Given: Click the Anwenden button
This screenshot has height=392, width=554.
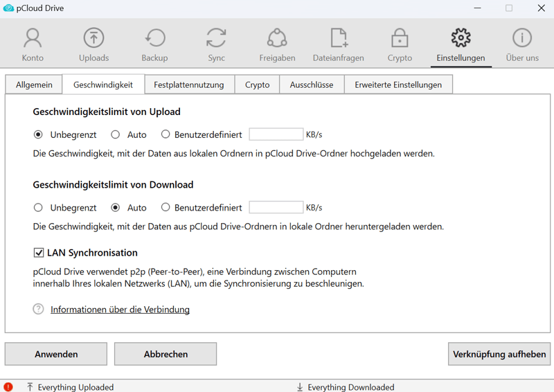Looking at the screenshot, I should pos(56,354).
